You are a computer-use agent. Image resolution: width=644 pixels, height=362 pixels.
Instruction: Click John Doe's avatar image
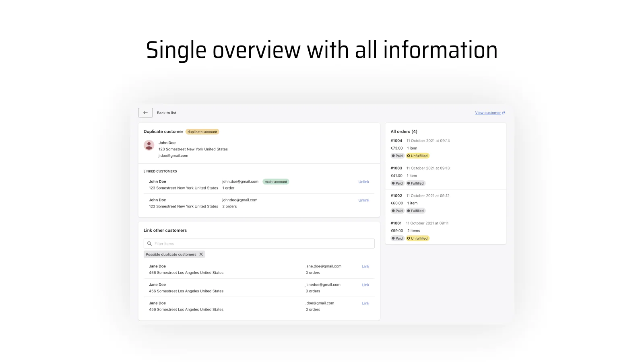pyautogui.click(x=149, y=145)
